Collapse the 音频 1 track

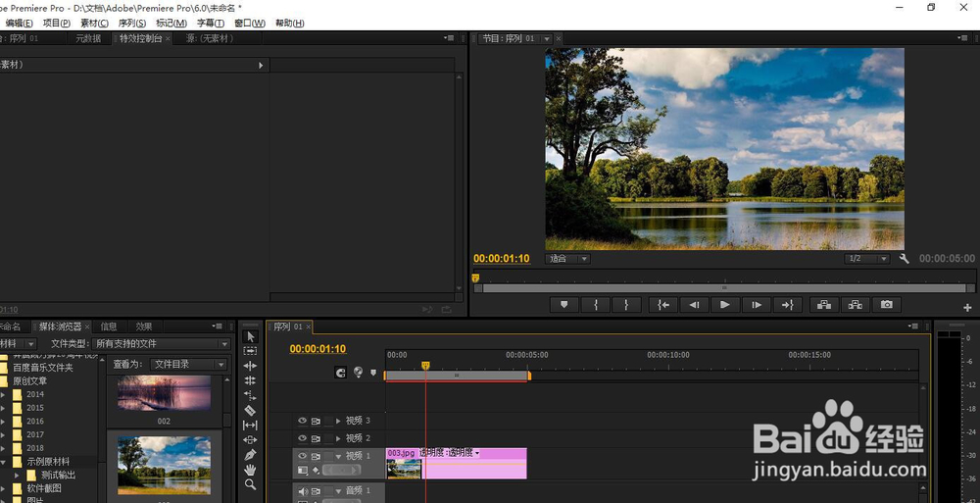(x=339, y=491)
